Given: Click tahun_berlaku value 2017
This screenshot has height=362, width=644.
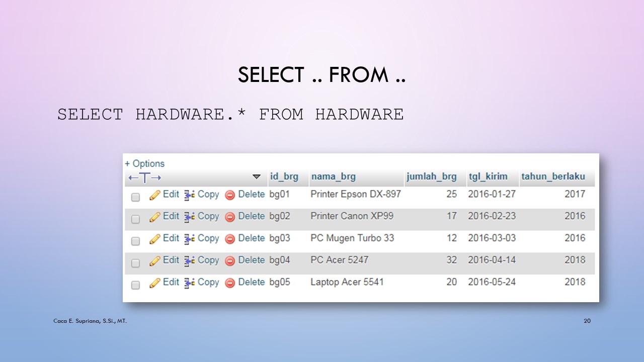Looking at the screenshot, I should [x=575, y=194].
